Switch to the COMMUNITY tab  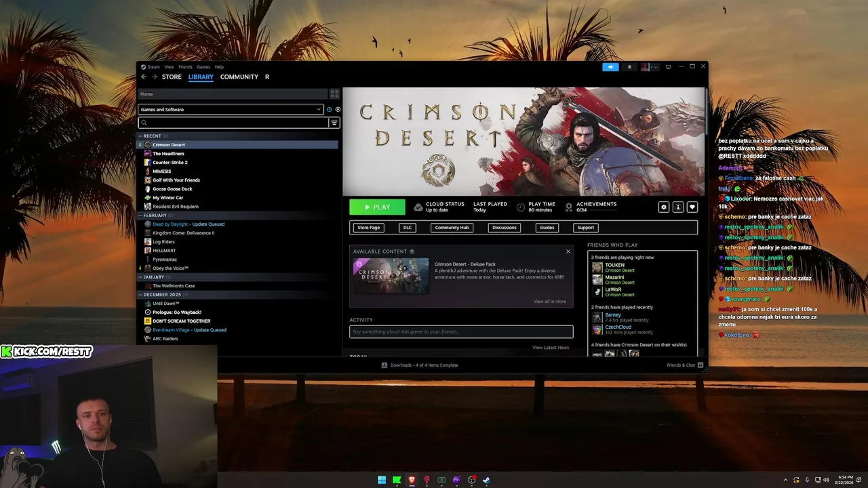(x=239, y=77)
